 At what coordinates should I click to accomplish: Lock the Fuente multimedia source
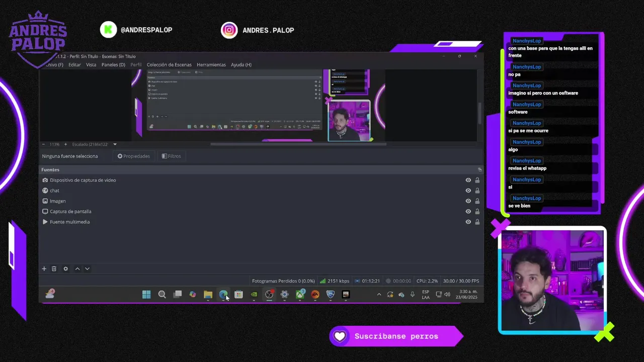(477, 222)
